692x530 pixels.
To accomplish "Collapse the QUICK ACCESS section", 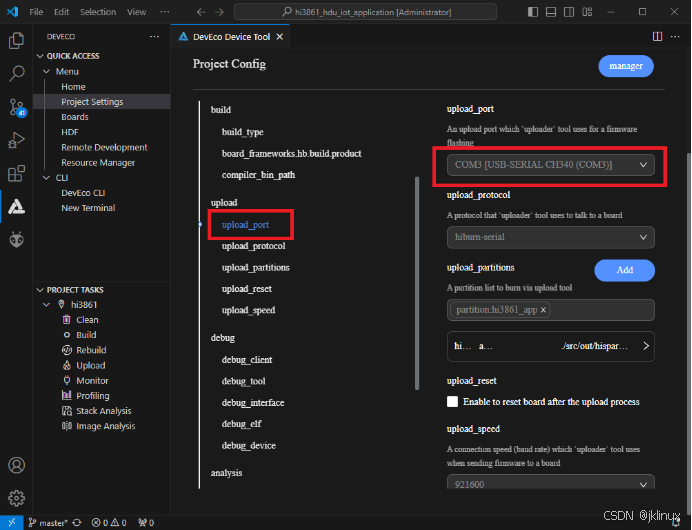I will point(40,56).
